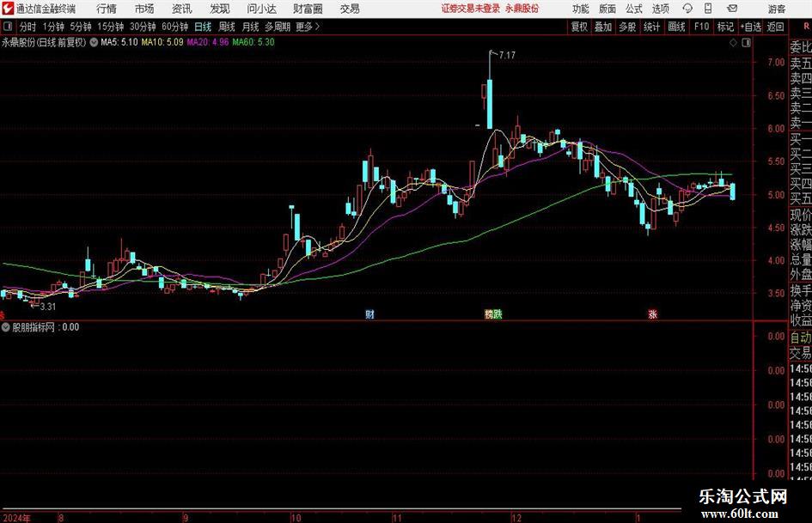Image resolution: width=812 pixels, height=523 pixels.
Task: Click the 游客 user account label
Action: 776,9
